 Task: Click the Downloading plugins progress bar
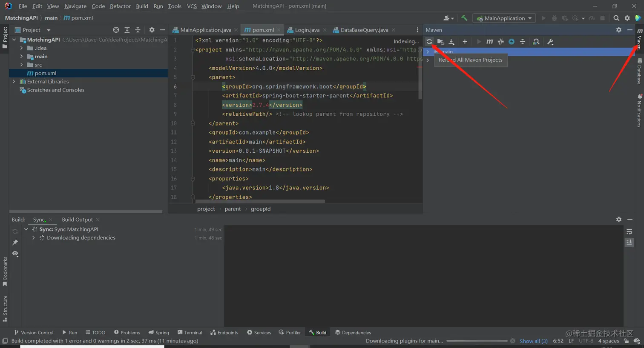477,341
